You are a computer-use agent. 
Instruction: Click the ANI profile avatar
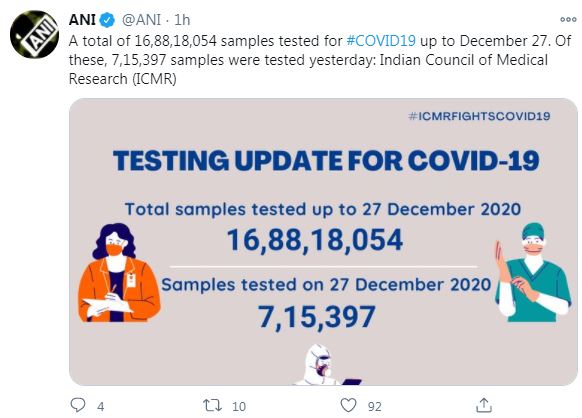coord(34,34)
